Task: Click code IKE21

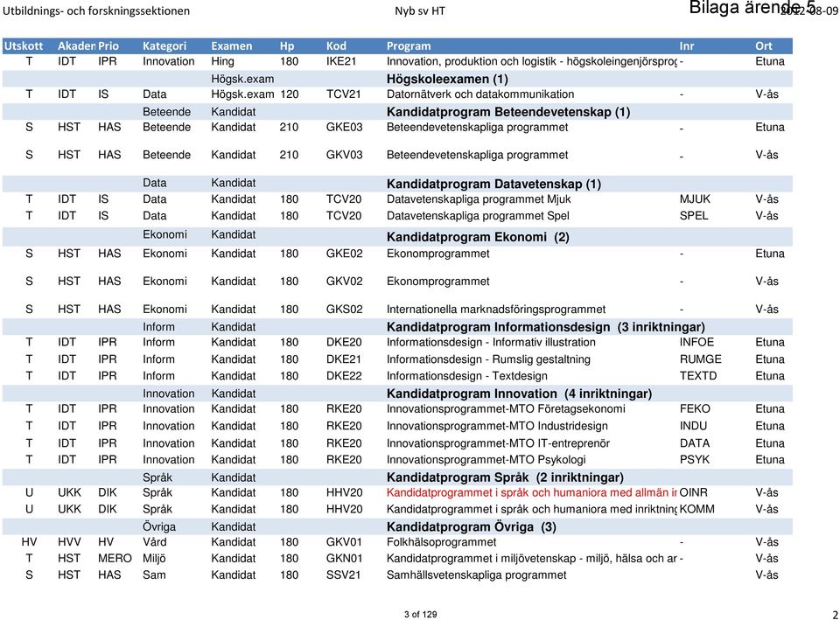Action: coord(341,61)
